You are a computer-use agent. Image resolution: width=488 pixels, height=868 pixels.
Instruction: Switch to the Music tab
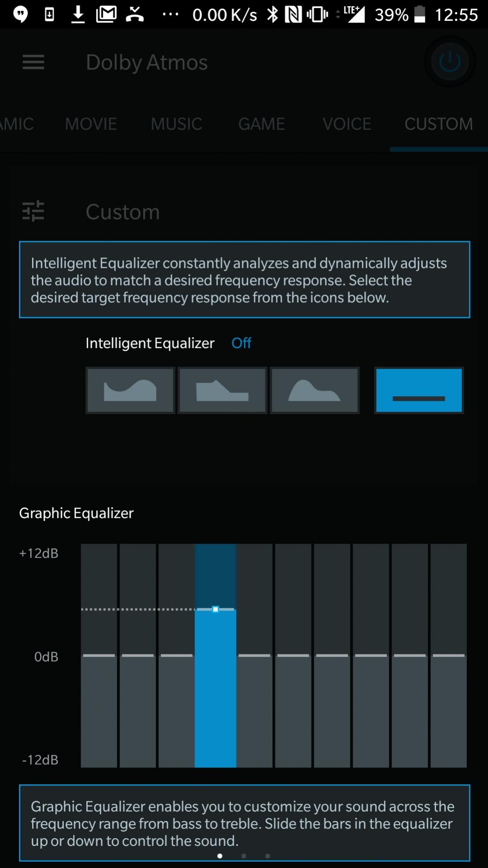tap(176, 124)
